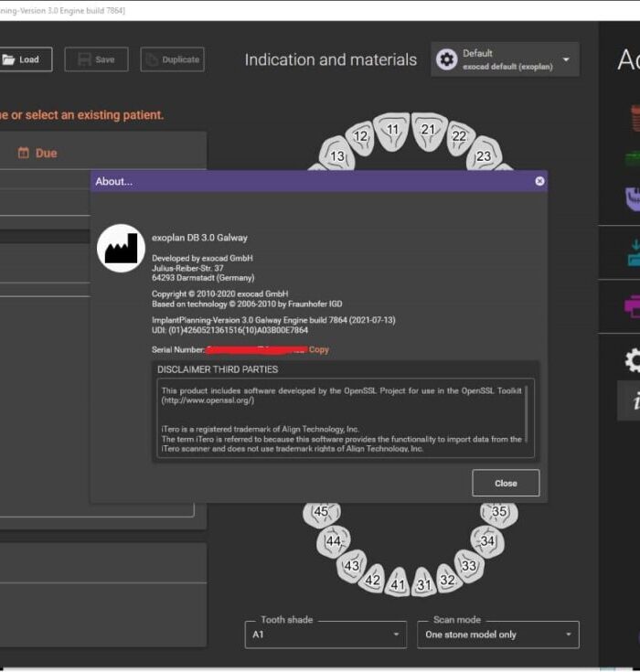
Task: Click the Duplicate button
Action: pyautogui.click(x=172, y=59)
